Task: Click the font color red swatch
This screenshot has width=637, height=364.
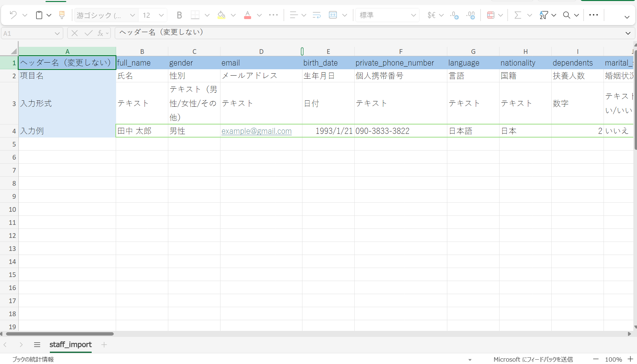Action: [x=248, y=15]
